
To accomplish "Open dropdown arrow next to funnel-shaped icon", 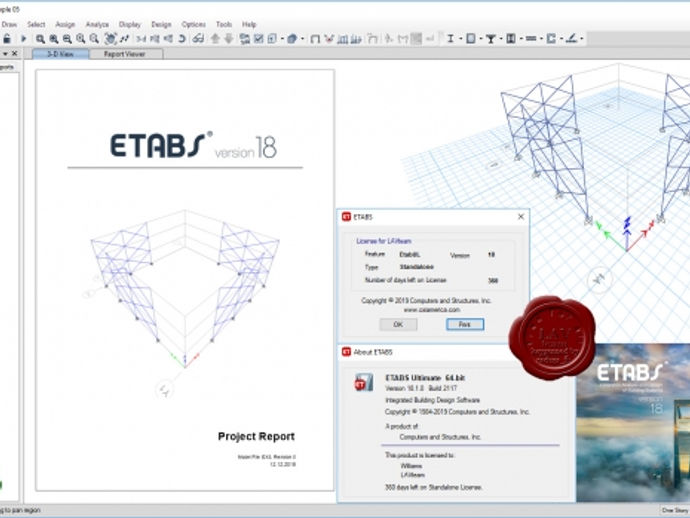I will (501, 39).
